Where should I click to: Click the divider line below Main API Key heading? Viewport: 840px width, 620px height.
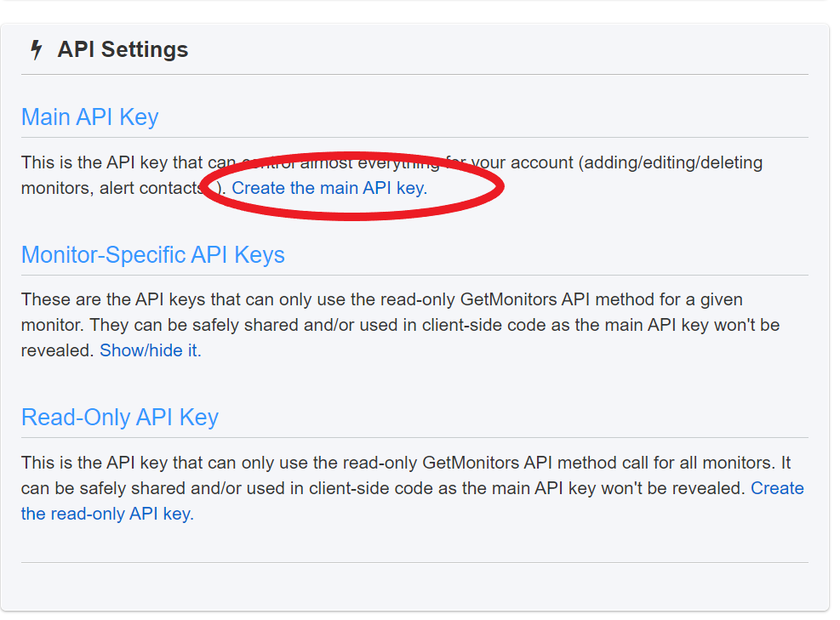point(414,137)
